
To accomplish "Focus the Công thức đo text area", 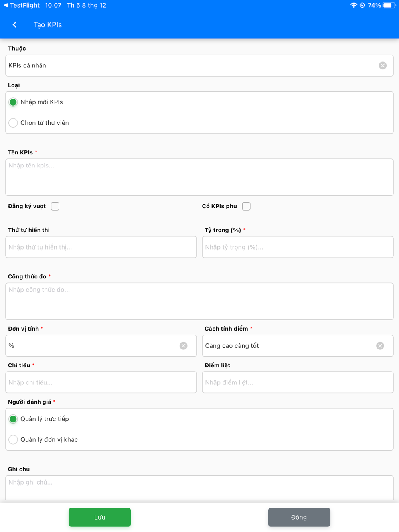I will [x=199, y=301].
